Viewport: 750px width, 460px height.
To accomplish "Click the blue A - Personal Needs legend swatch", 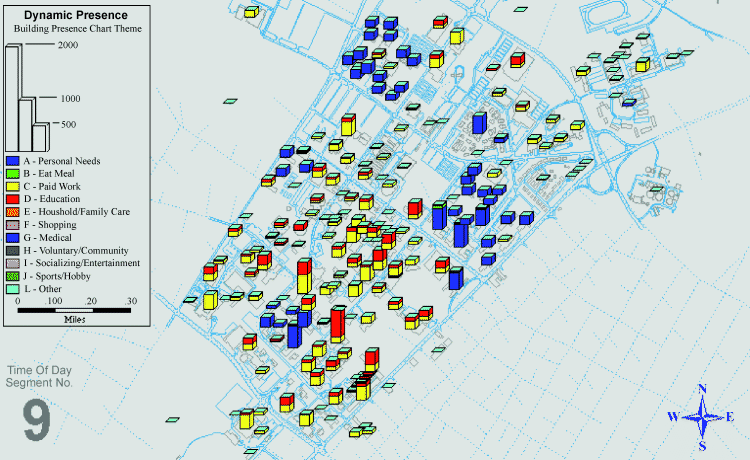I will pyautogui.click(x=12, y=161).
